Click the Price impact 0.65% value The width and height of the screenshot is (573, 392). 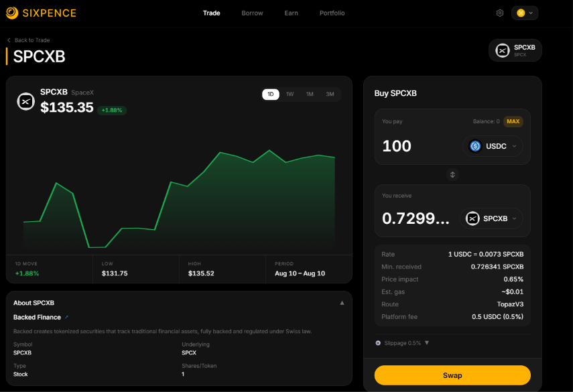513,279
